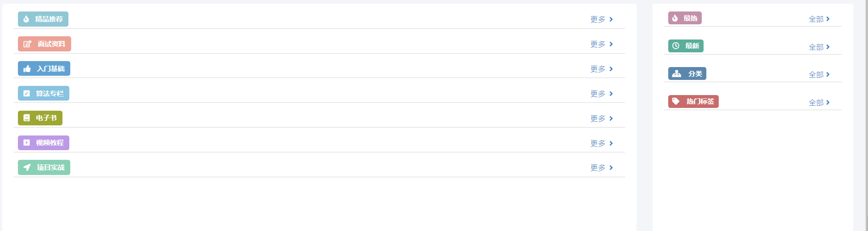This screenshot has height=231, width=868.
Task: Click the paper plane icon on 项目实战
Action: (27, 168)
